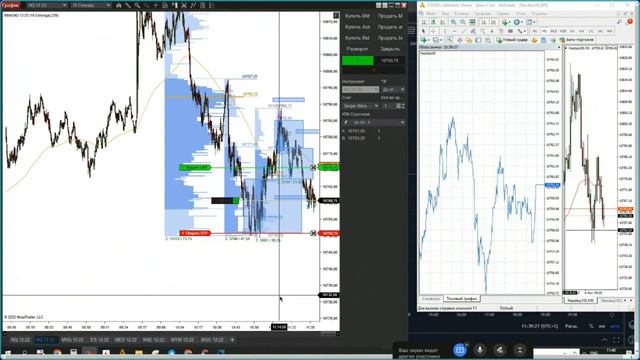Click the quantity stepper arrows in Chart Trader

pyautogui.click(x=403, y=106)
